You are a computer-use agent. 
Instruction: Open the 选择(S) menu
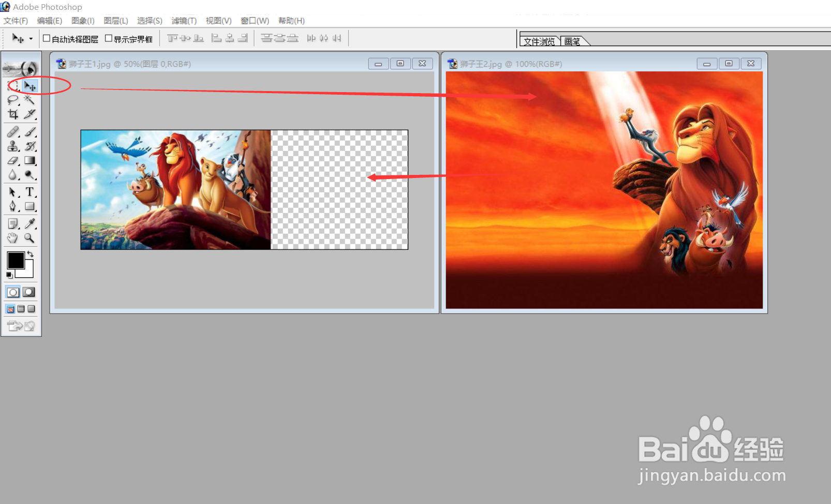pyautogui.click(x=150, y=21)
